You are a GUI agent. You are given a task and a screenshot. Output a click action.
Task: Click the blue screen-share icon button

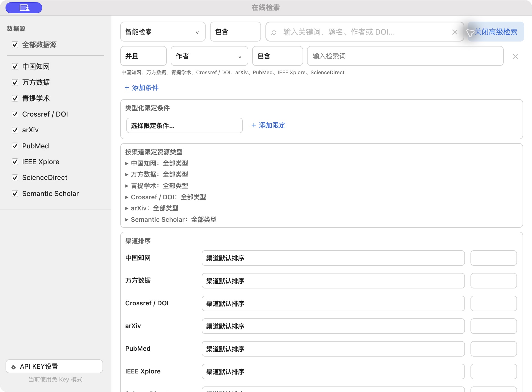24,8
